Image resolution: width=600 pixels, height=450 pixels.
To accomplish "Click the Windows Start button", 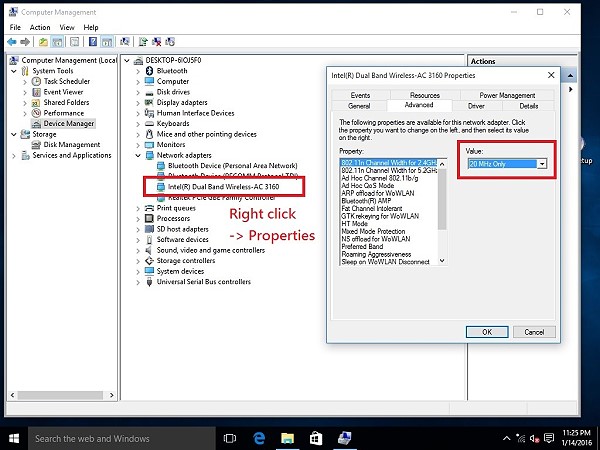I will (x=14, y=438).
